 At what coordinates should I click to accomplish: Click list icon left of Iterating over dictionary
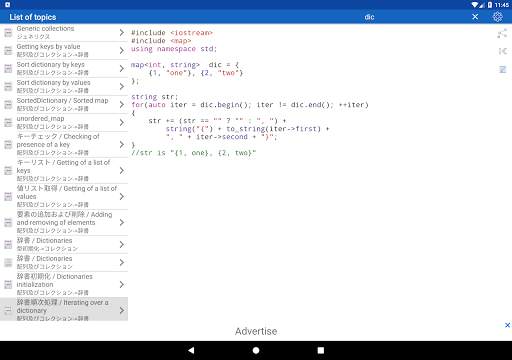coord(8,310)
